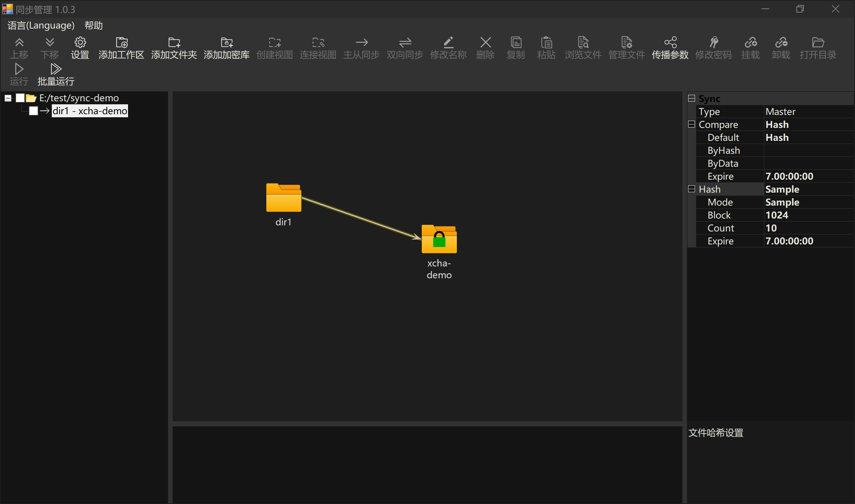Collapse the E:/test/sync-demo tree node
Screen dimensions: 855x504
[8, 98]
